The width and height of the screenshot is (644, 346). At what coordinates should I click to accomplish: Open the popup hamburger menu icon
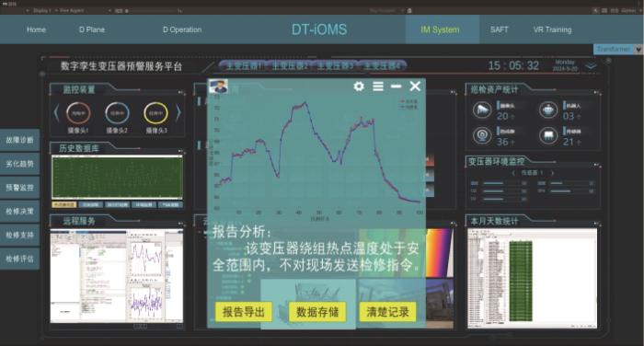pyautogui.click(x=378, y=86)
